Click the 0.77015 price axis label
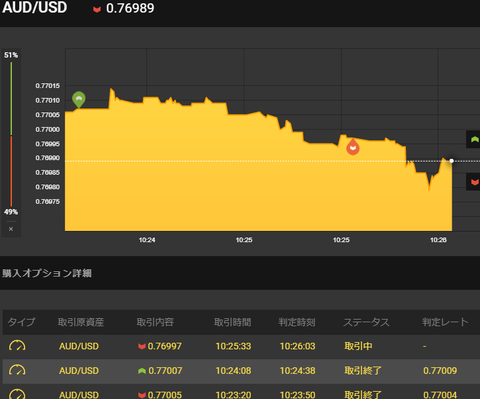The image size is (480, 399). pyautogui.click(x=48, y=86)
